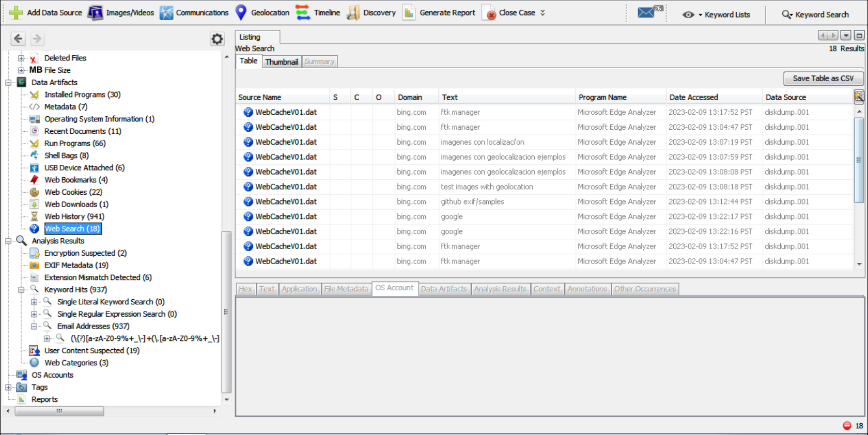Collapse the Data Artifacts node
868x435 pixels.
pos(8,83)
